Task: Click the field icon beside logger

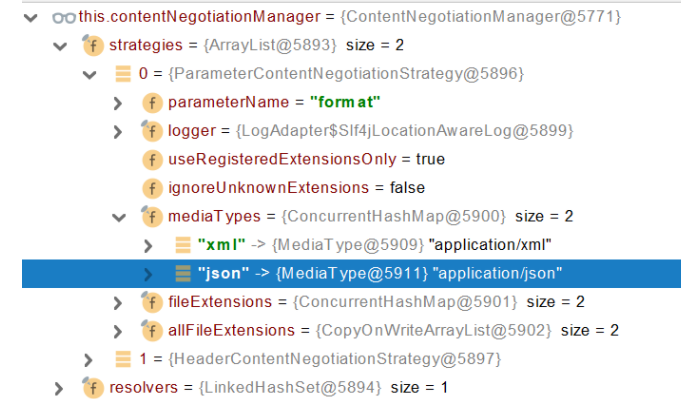Action: [x=152, y=131]
